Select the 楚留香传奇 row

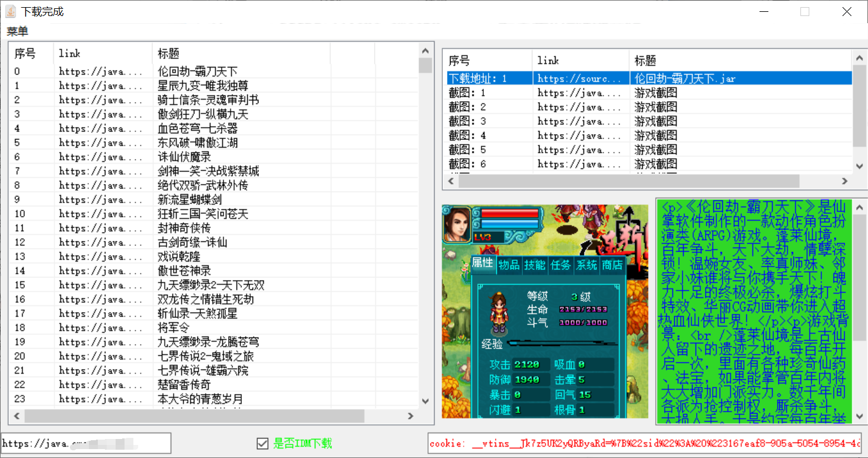pyautogui.click(x=213, y=385)
